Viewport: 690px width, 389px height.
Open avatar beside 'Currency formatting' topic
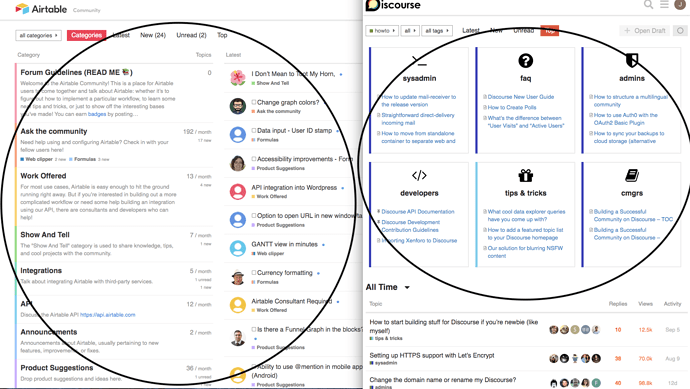(238, 277)
